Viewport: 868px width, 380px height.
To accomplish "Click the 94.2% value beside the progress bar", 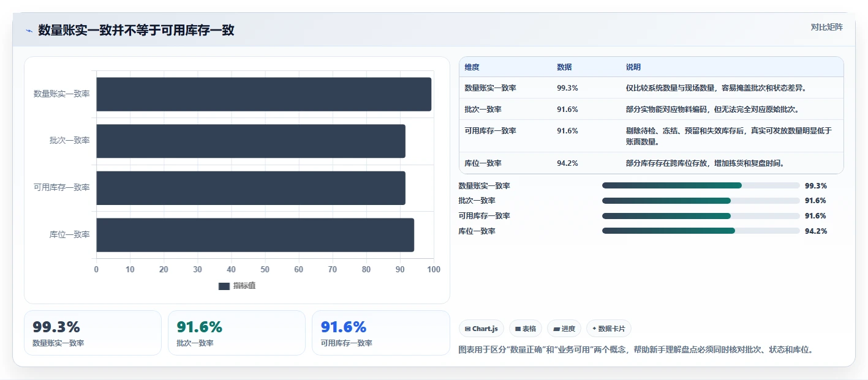I will 816,231.
